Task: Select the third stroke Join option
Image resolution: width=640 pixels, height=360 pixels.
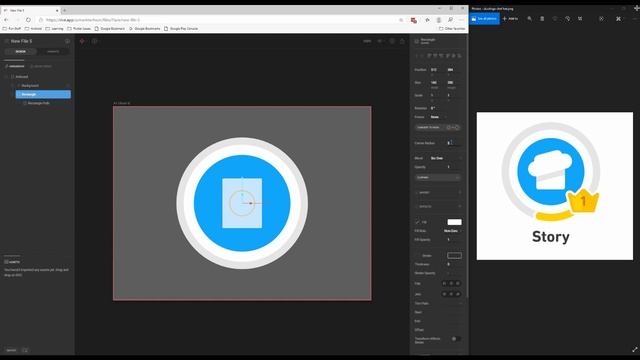Action: click(x=458, y=294)
